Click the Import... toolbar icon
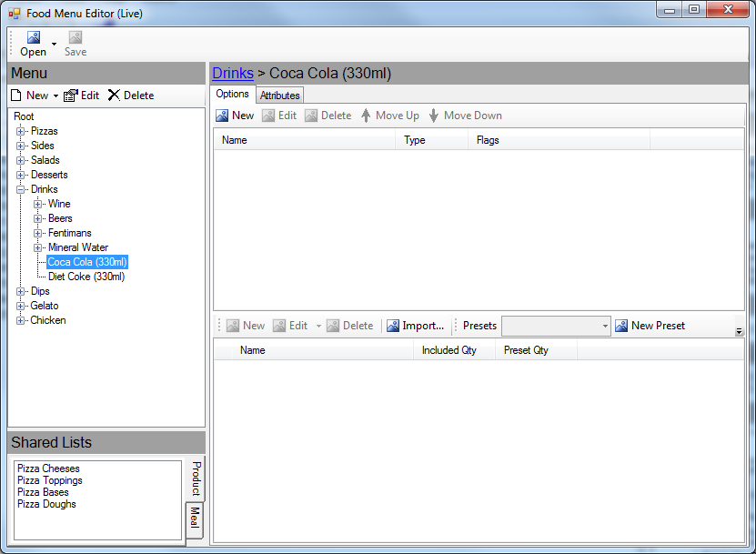The width and height of the screenshot is (756, 554). 393,326
